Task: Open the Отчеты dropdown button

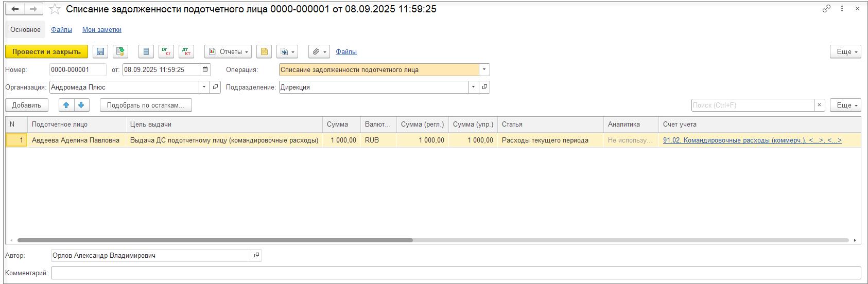Action: (228, 51)
